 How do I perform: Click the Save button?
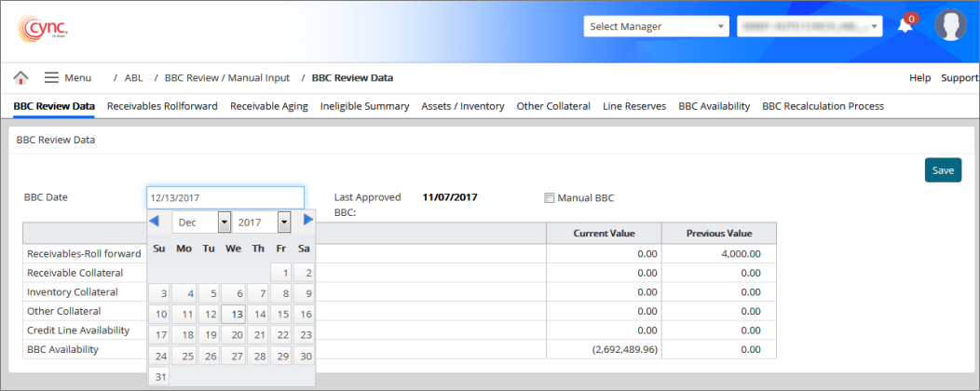[x=943, y=170]
